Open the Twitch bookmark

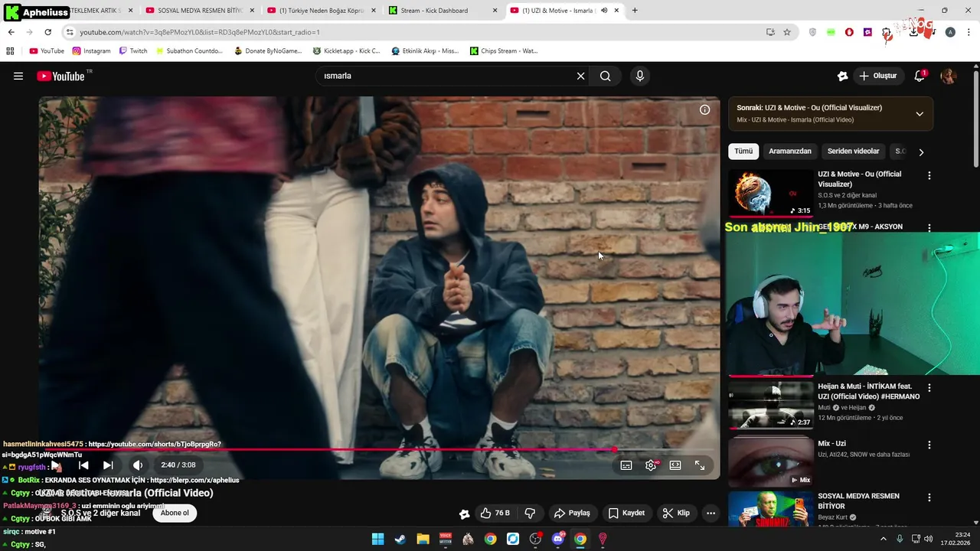pos(133,51)
